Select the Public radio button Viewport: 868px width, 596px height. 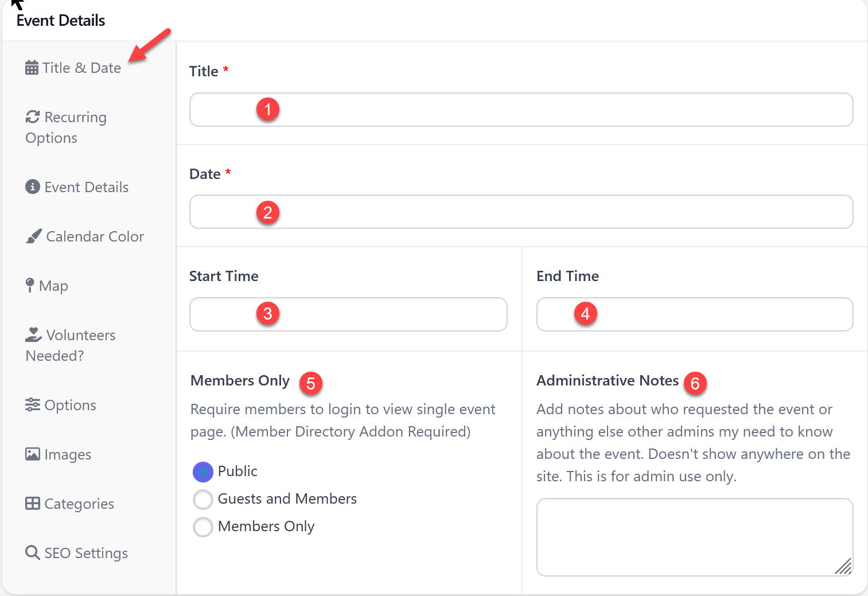203,472
